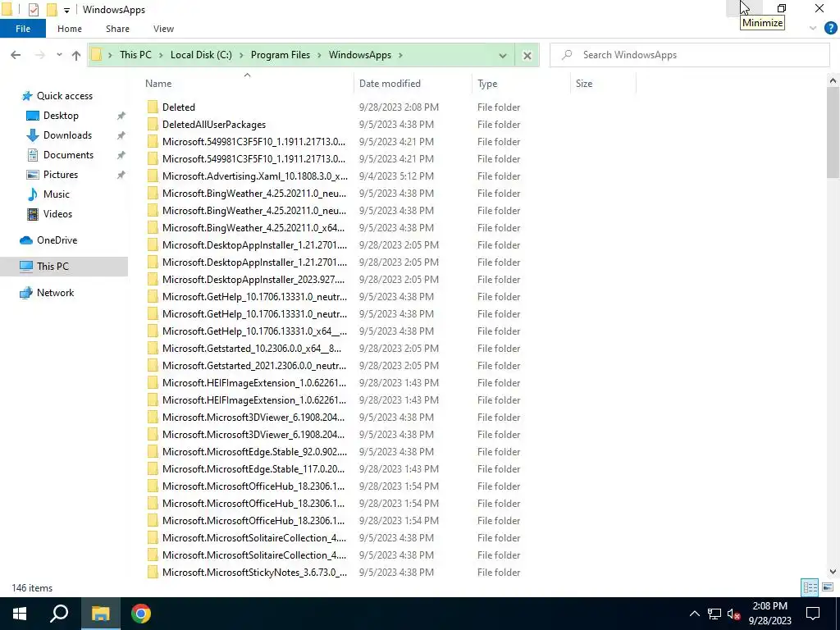Click the muted volume tray icon

pos(734,614)
